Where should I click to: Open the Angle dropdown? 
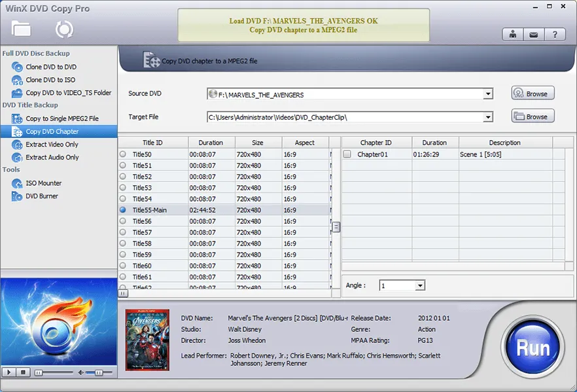pyautogui.click(x=420, y=286)
